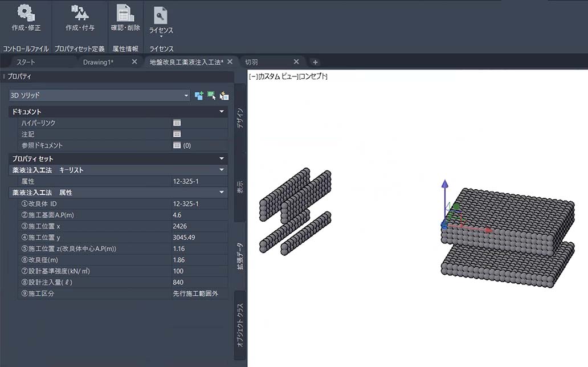This screenshot has width=588, height=367.
Task: Collapse the プロパティ セット section
Action: coord(222,158)
